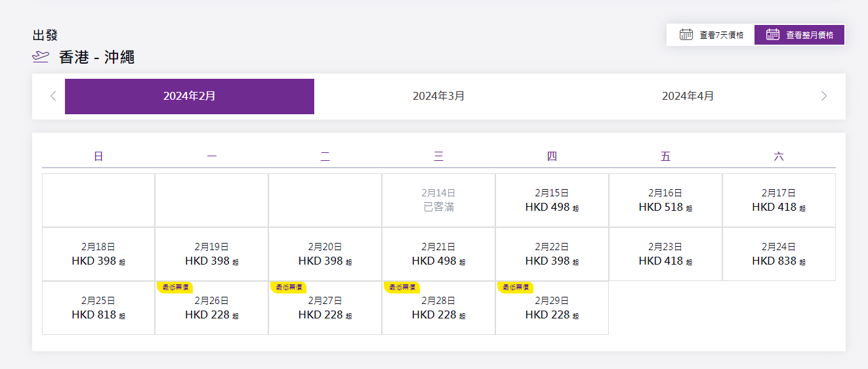The image size is (868, 369).
Task: Click the lowest fare badge on 2月27日
Action: pos(288,287)
